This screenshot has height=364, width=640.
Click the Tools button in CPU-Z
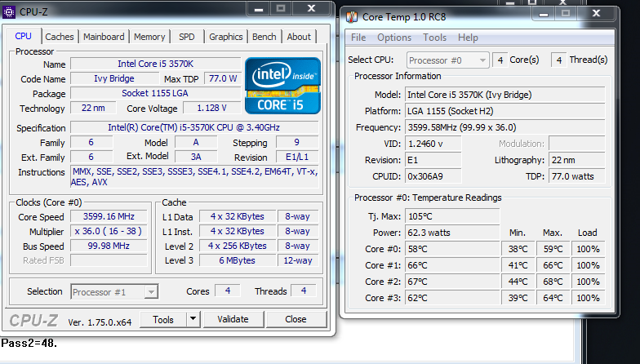(x=163, y=320)
